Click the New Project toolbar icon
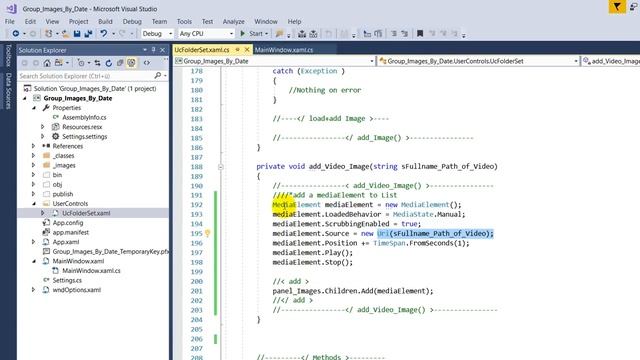 tap(49, 33)
